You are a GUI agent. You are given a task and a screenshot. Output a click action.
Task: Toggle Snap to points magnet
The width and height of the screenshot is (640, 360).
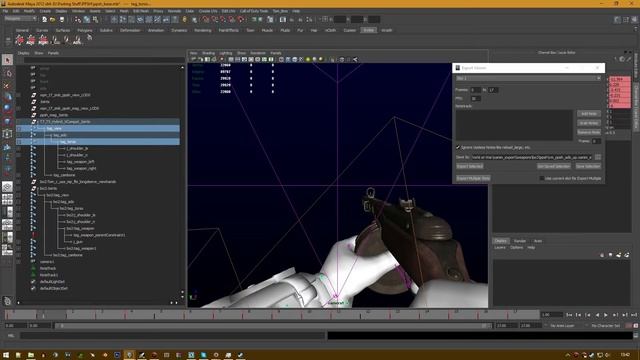[223, 19]
